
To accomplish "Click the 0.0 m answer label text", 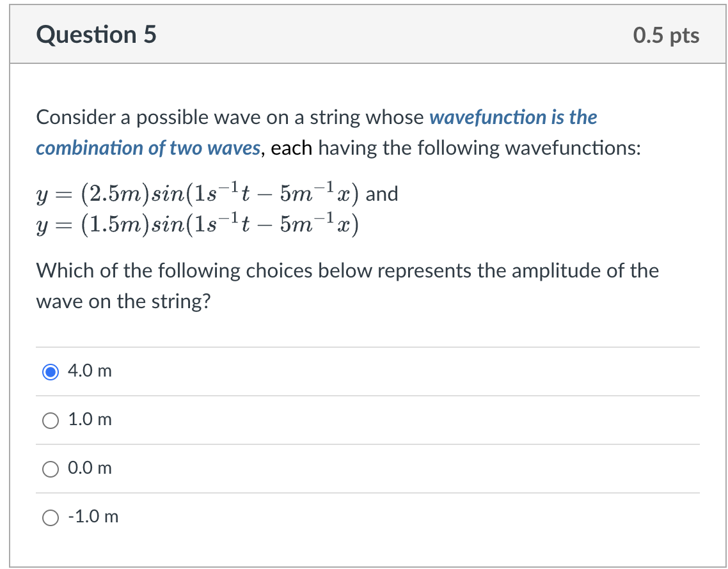I will 89,468.
